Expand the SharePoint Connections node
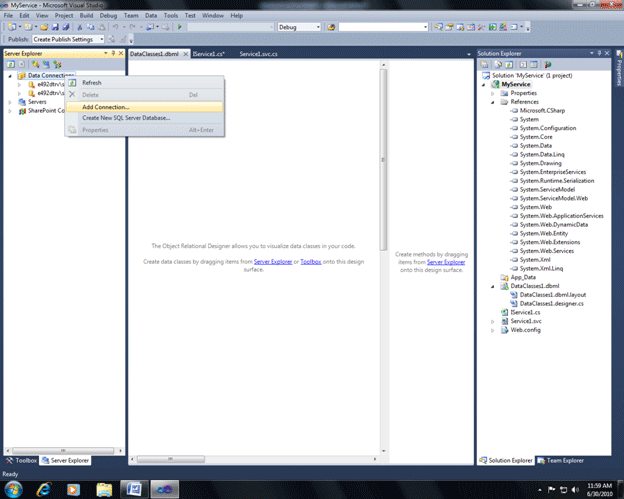 (10, 111)
